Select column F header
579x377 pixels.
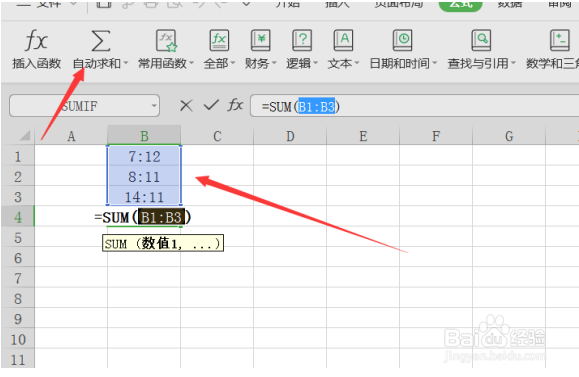(436, 136)
